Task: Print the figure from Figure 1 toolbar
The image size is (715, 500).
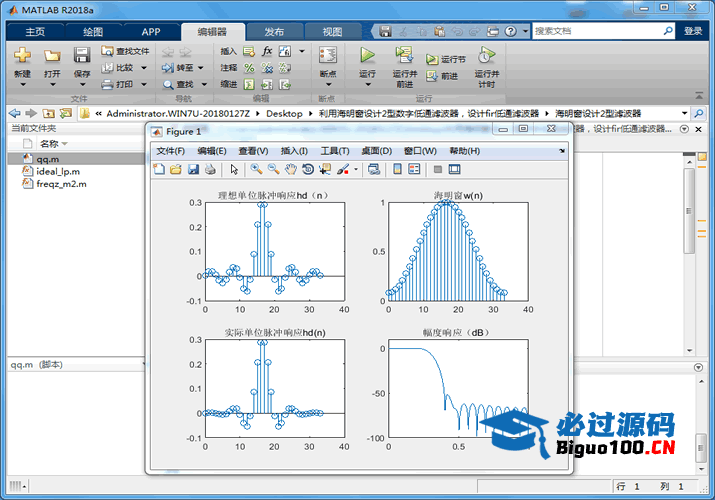Action: click(210, 169)
